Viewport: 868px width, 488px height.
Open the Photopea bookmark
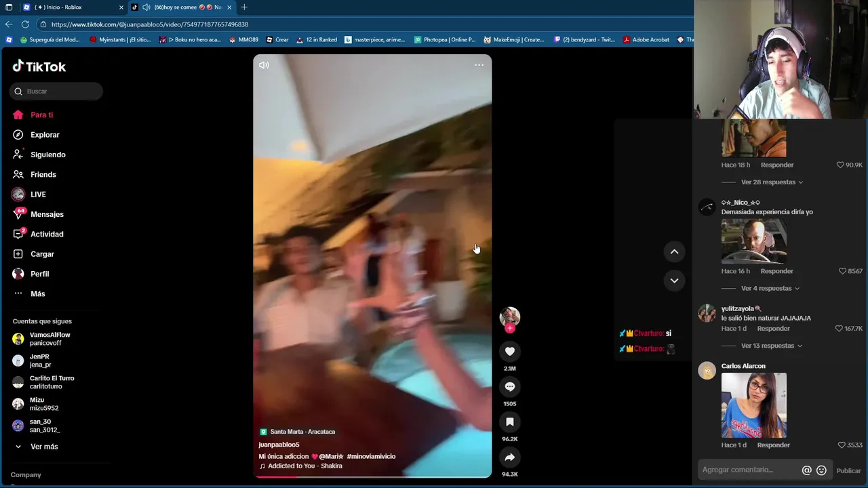(x=444, y=40)
